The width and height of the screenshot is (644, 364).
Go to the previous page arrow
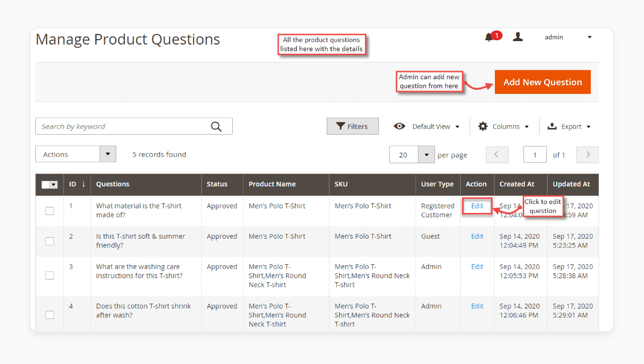(x=497, y=155)
